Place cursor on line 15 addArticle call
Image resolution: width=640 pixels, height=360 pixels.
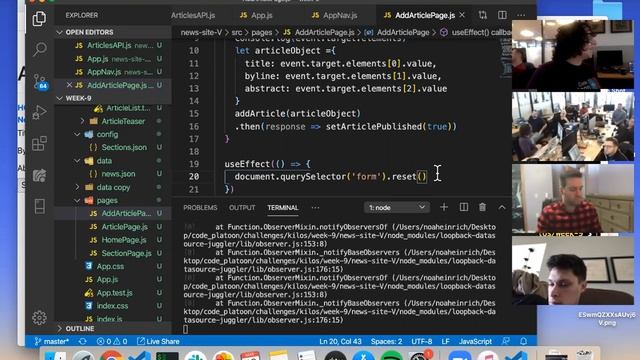click(x=298, y=113)
